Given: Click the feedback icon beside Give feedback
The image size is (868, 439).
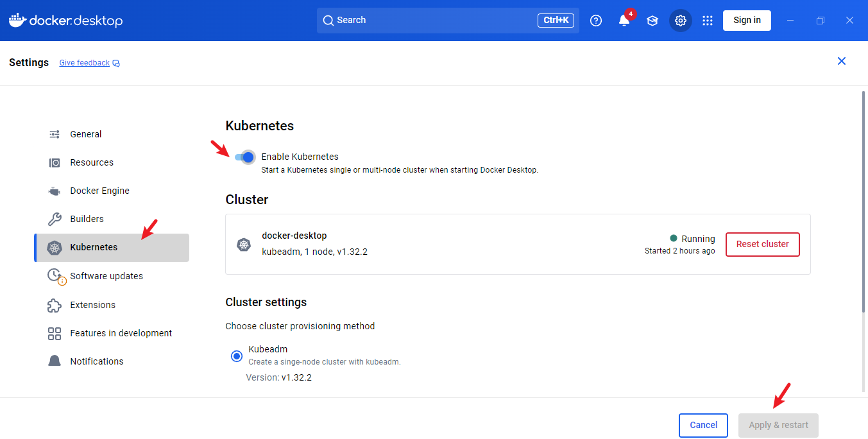Looking at the screenshot, I should (116, 64).
